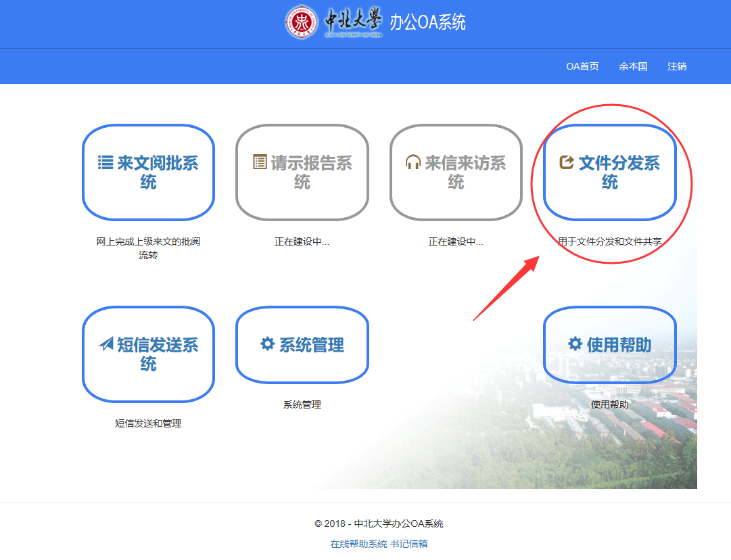This screenshot has width=731, height=560.
Task: Click the share icon on 文件分发系统
Action: [x=567, y=163]
